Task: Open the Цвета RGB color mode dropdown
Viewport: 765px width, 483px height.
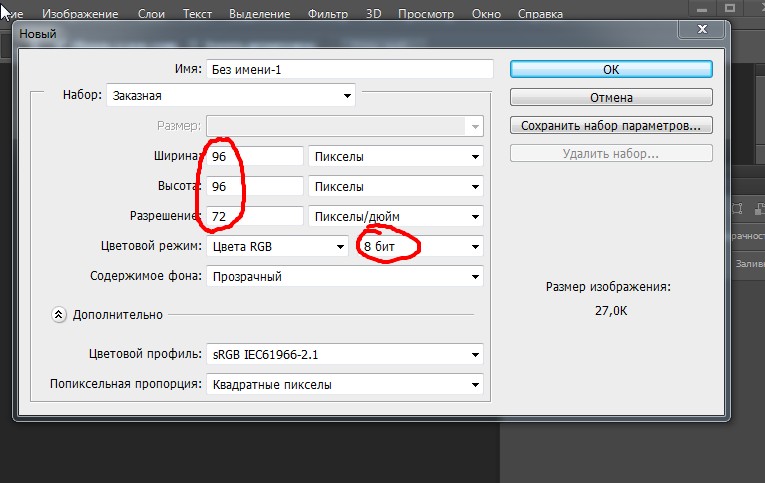Action: coord(277,246)
